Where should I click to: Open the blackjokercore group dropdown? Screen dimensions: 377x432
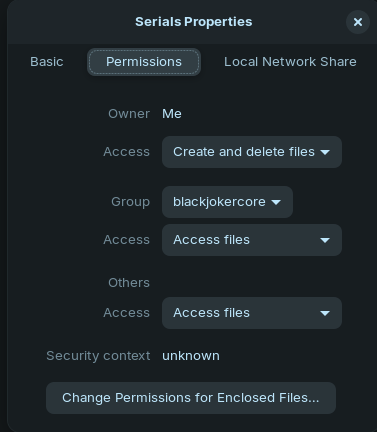[227, 202]
